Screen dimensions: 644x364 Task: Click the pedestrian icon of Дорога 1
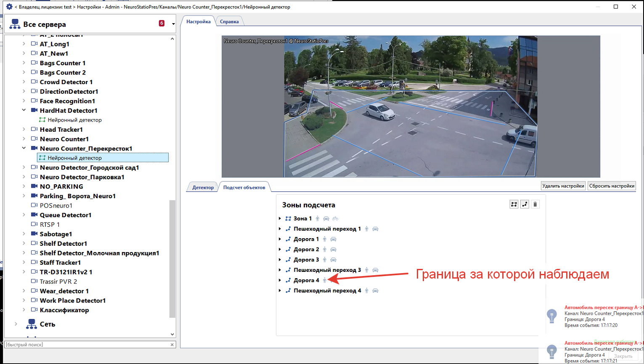[x=325, y=239]
